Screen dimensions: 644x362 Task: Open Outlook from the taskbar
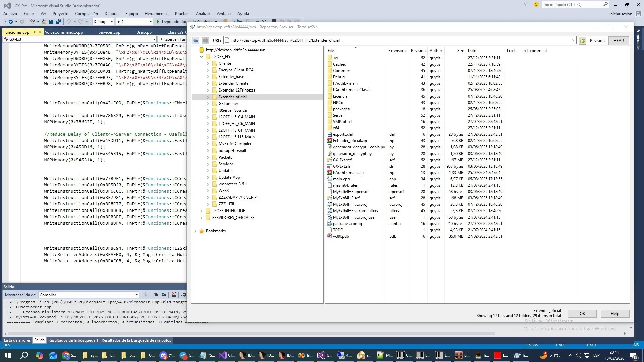click(53, 355)
